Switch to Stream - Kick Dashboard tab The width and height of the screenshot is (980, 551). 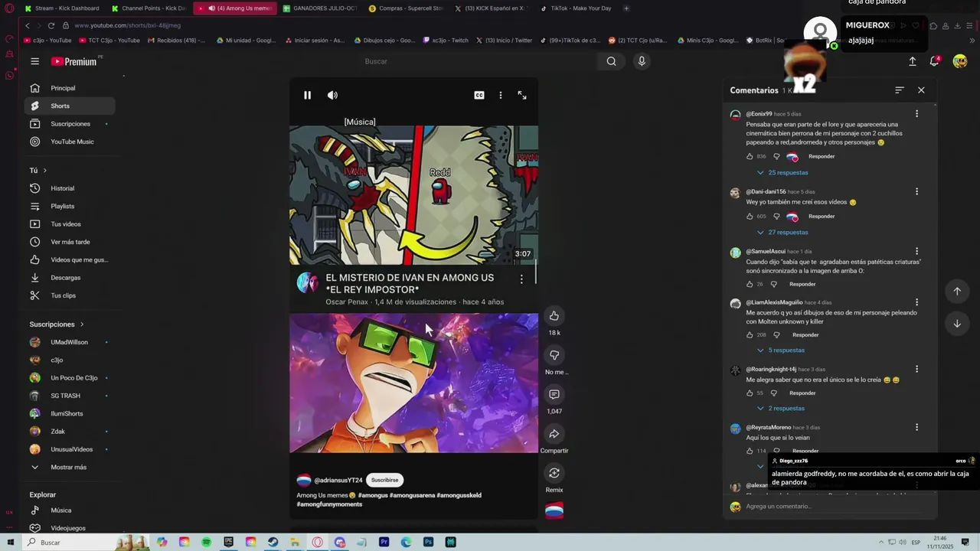coord(61,8)
